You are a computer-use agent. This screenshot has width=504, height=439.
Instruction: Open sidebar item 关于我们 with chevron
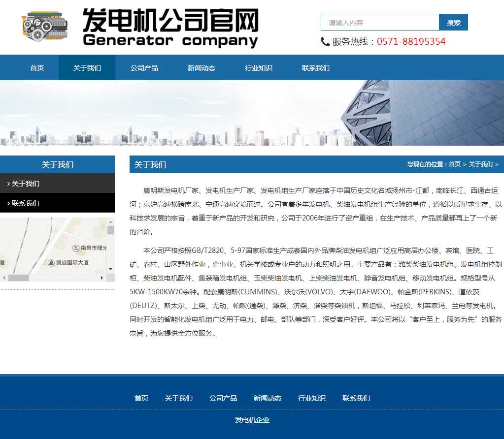coord(57,184)
